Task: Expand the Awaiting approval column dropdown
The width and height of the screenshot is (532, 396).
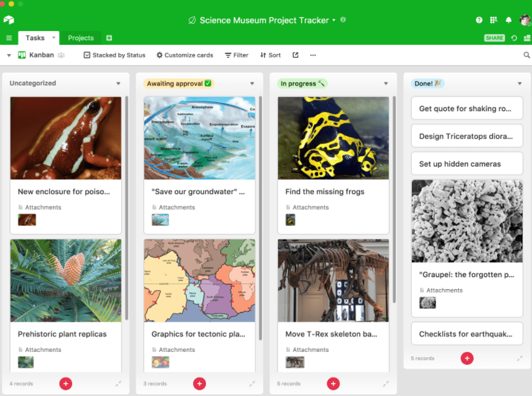Action: 252,83
